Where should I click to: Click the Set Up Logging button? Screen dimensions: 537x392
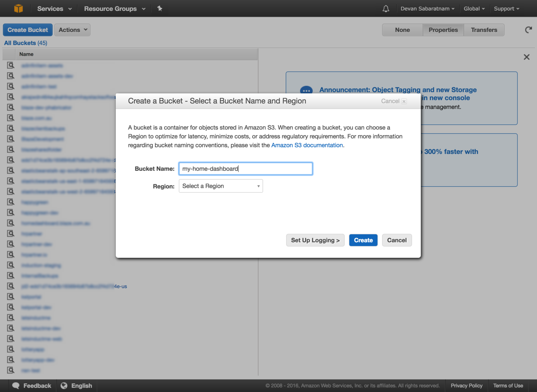pyautogui.click(x=315, y=240)
